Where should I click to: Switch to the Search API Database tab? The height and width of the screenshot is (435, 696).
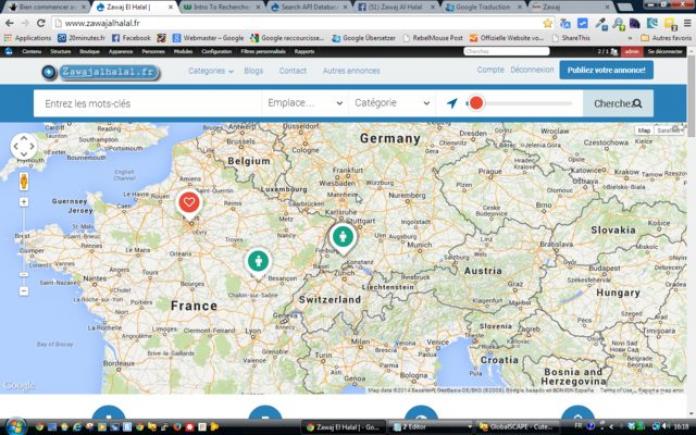309,7
